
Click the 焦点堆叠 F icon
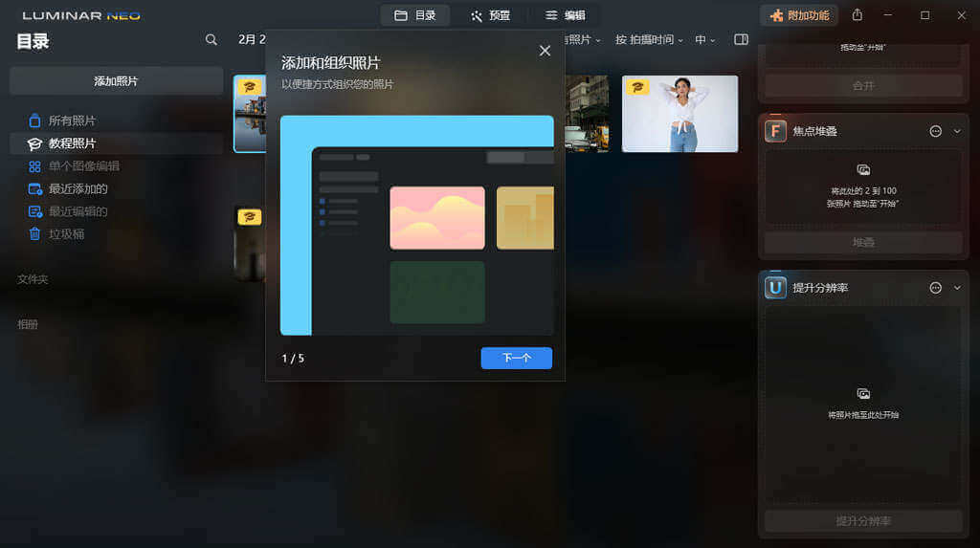pyautogui.click(x=775, y=131)
